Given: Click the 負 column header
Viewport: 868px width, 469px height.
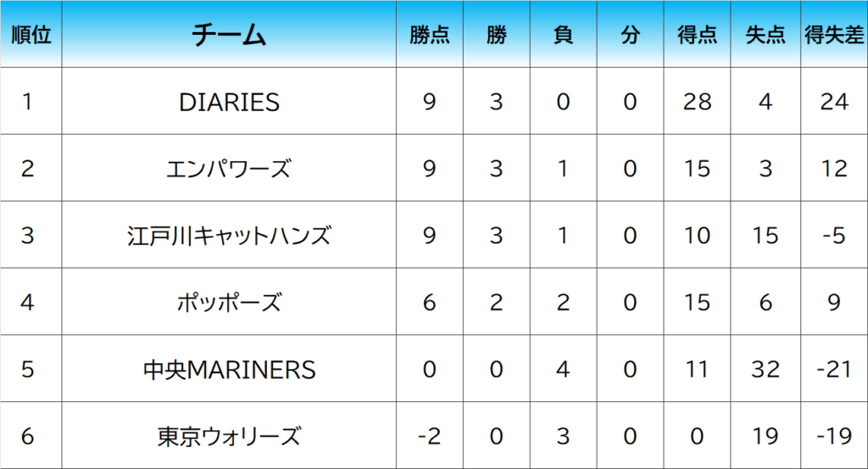Looking at the screenshot, I should [564, 34].
